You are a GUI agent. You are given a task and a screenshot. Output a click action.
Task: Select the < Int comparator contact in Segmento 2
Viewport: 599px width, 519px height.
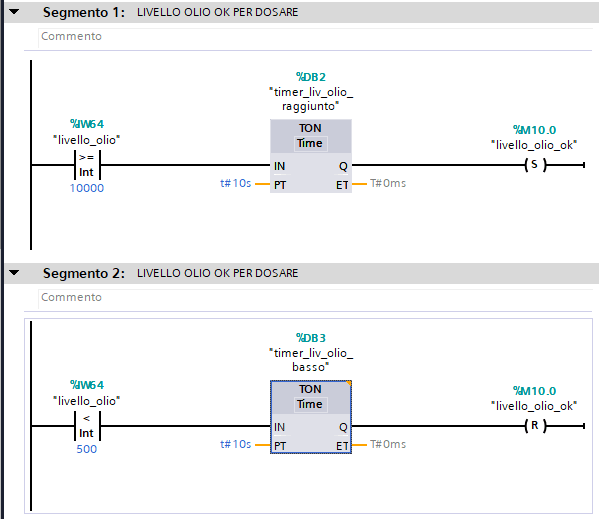pos(87,426)
